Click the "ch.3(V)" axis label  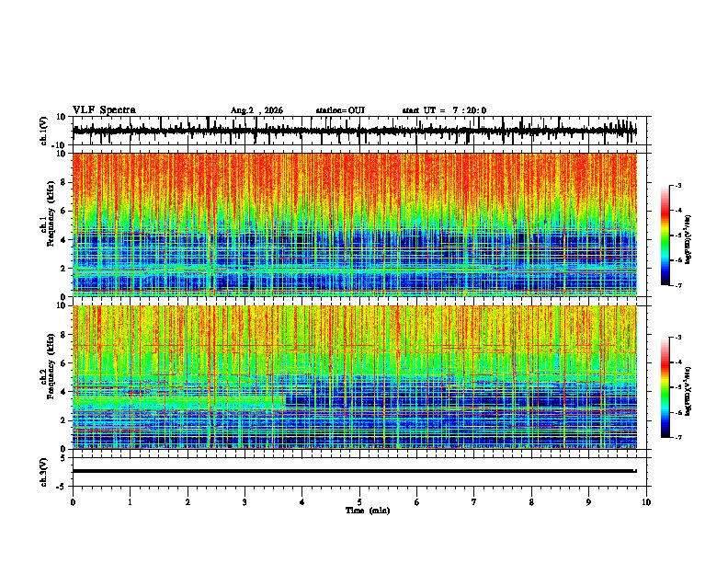tap(44, 472)
